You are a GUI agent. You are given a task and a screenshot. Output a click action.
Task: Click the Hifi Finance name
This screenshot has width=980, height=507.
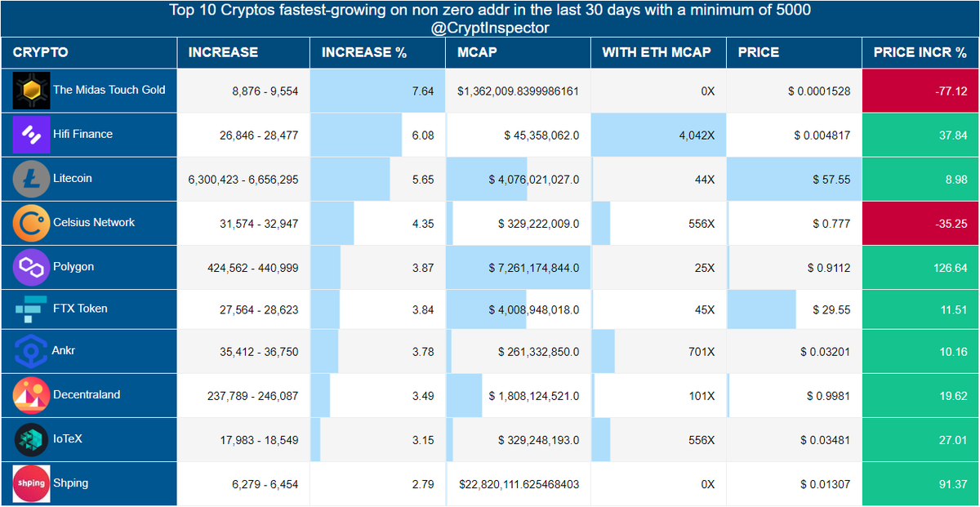tap(83, 134)
